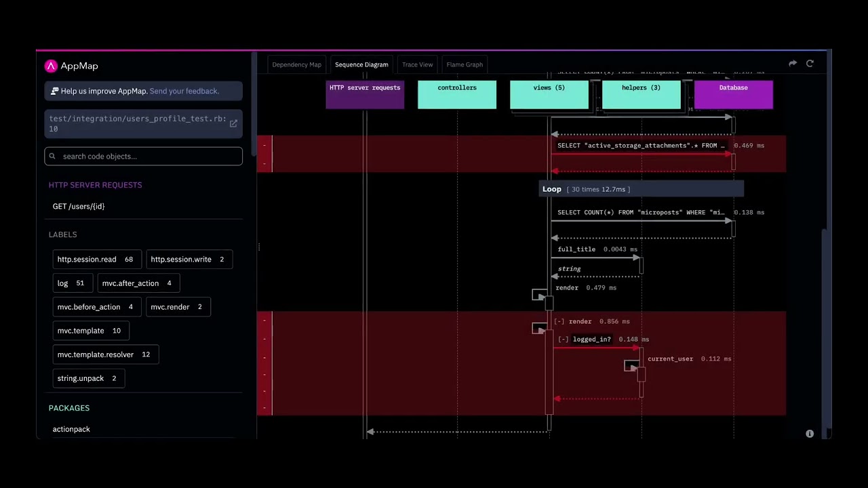Click the share arrow icon
868x488 pixels.
793,64
